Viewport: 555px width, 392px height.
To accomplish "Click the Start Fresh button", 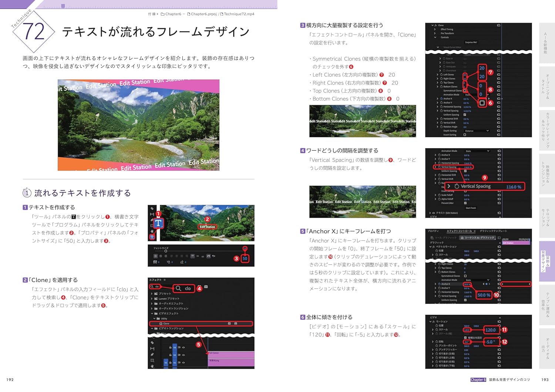I will click(x=471, y=208).
